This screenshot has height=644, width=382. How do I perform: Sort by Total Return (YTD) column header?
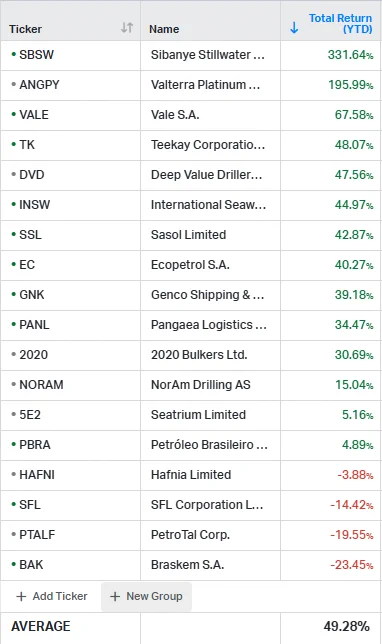(340, 23)
